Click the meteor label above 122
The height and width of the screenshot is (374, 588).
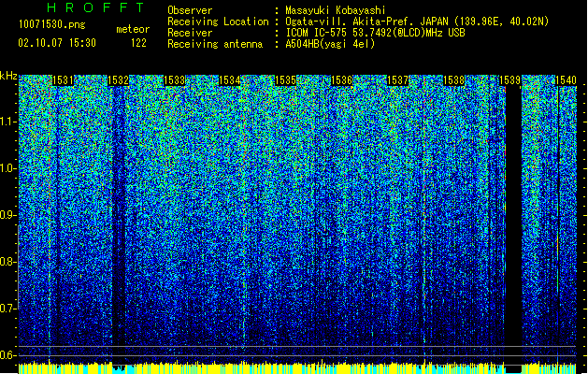(x=133, y=29)
